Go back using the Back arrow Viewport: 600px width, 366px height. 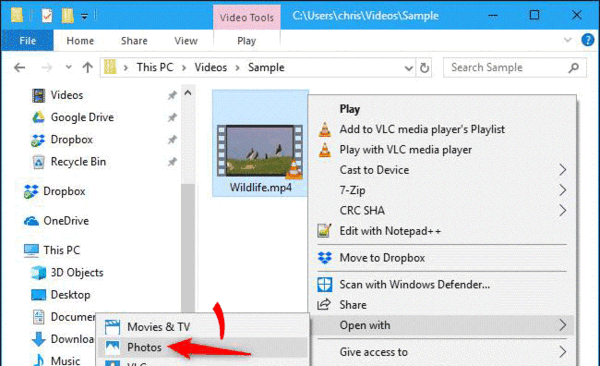(x=20, y=68)
